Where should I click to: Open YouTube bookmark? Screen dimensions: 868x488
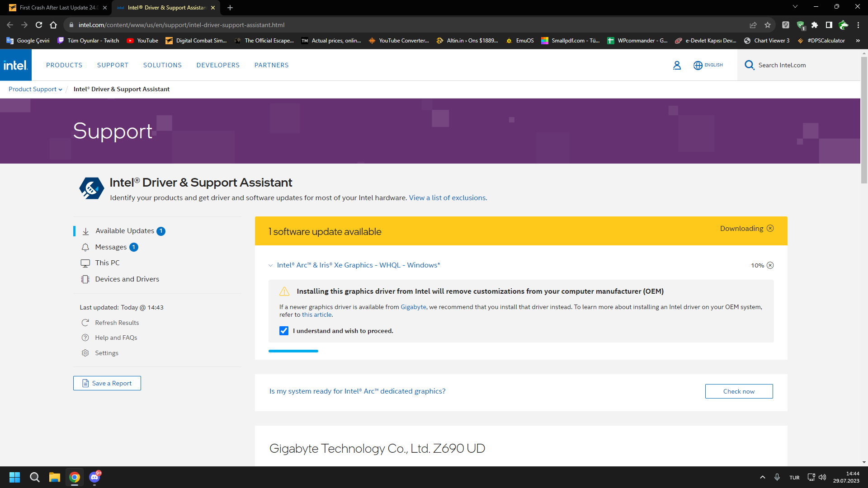(142, 41)
